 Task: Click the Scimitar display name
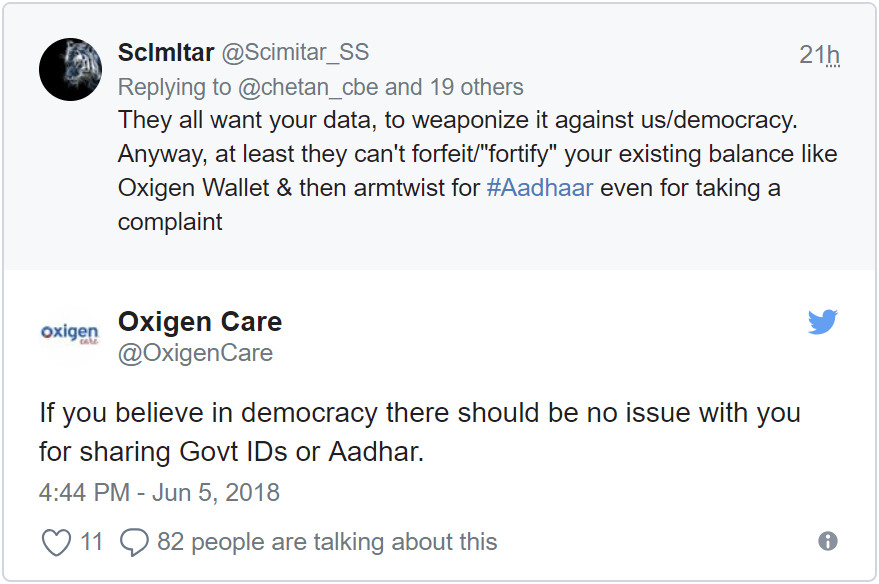[x=165, y=53]
